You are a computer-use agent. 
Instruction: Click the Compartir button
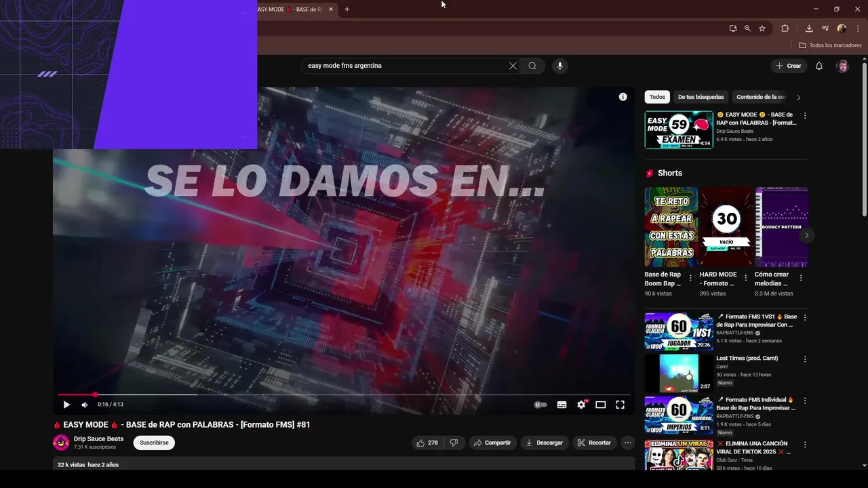492,443
